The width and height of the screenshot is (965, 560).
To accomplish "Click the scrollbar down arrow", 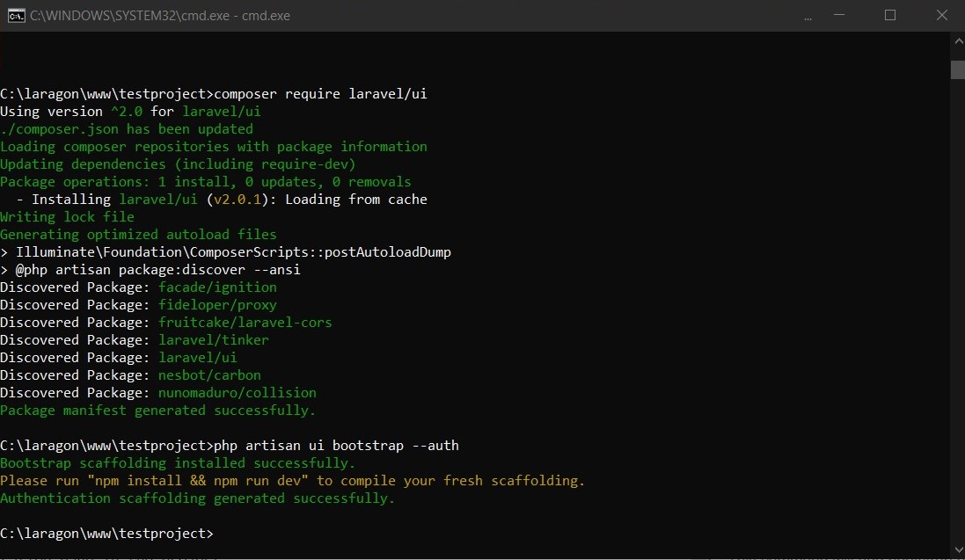I will point(958,549).
